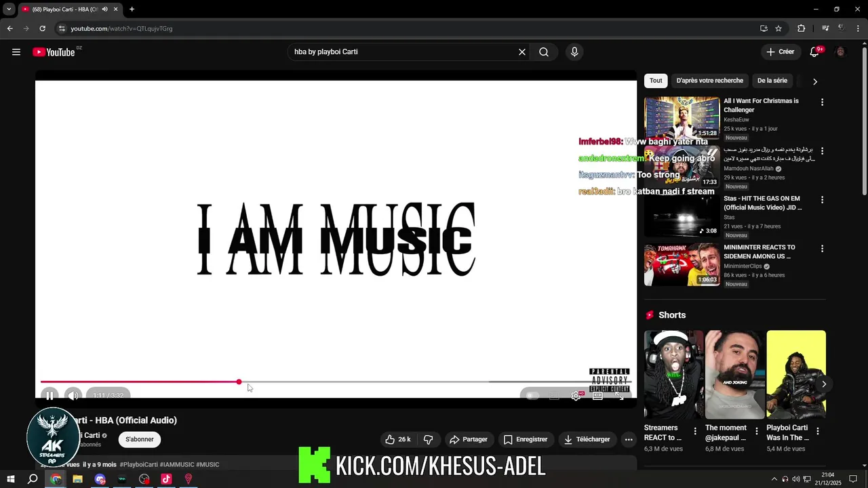The height and width of the screenshot is (488, 868).
Task: Open Chrome media controls icon
Action: [x=825, y=28]
